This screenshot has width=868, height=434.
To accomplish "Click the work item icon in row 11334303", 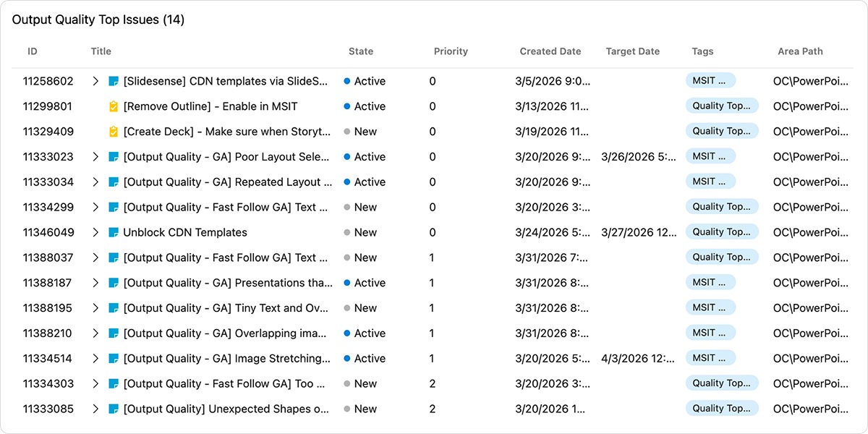I will [x=113, y=384].
